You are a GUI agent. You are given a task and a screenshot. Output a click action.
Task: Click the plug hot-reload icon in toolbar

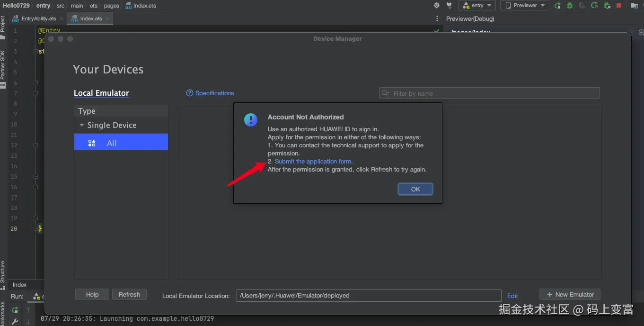tap(449, 6)
